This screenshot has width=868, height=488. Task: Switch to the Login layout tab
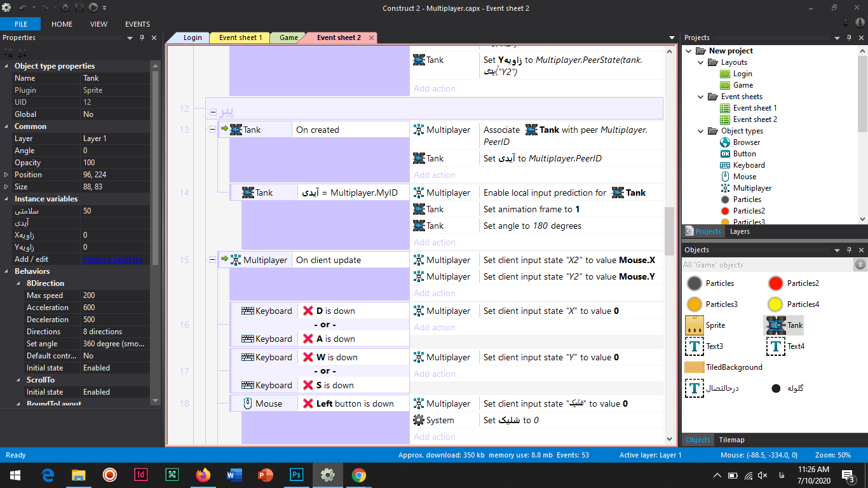192,37
